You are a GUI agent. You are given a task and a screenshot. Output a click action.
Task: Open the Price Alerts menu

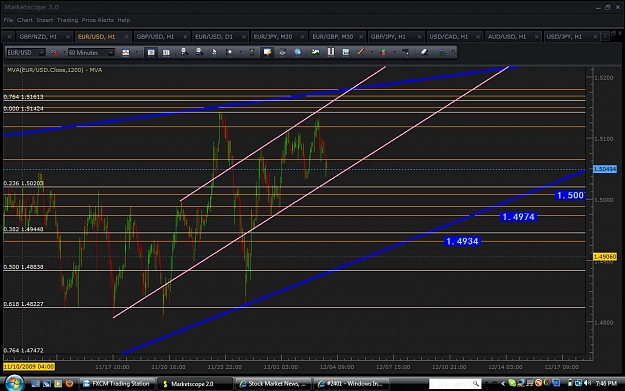[98, 20]
